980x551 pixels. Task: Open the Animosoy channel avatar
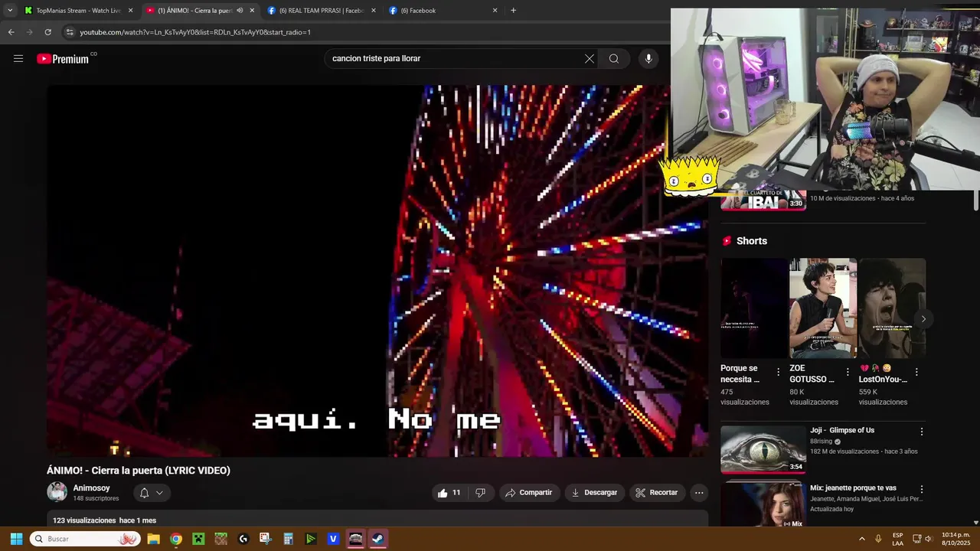click(x=57, y=492)
